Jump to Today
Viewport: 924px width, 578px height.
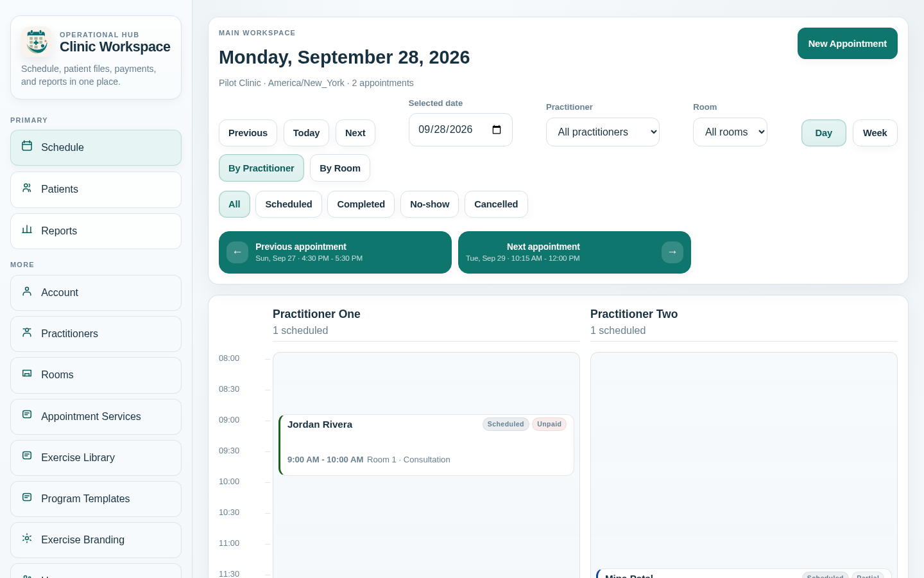306,133
